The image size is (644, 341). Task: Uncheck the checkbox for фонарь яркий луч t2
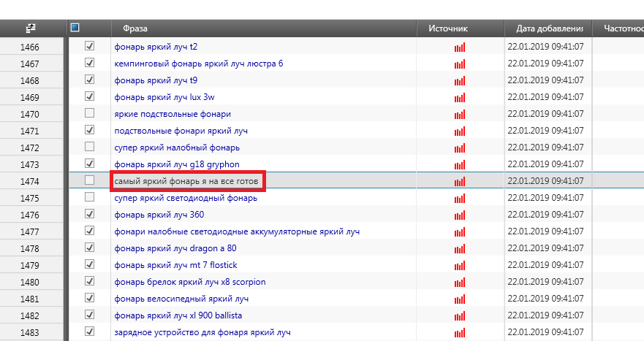tap(89, 45)
